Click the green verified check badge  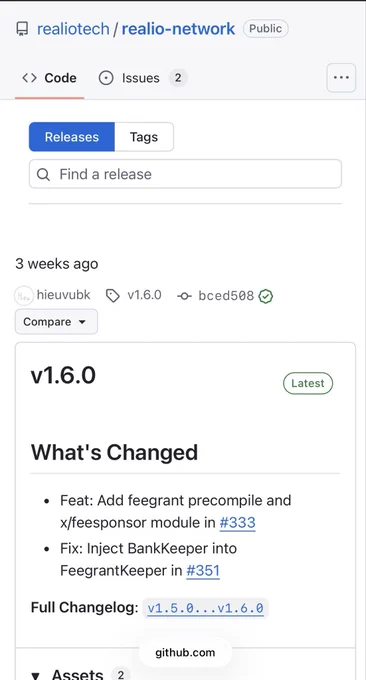(265, 296)
